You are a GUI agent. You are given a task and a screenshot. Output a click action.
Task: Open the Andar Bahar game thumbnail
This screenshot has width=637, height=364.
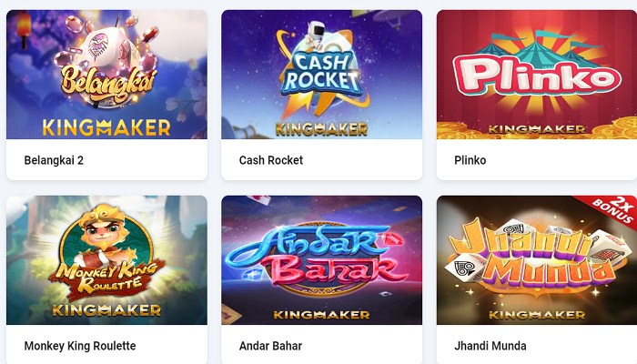[x=322, y=260]
